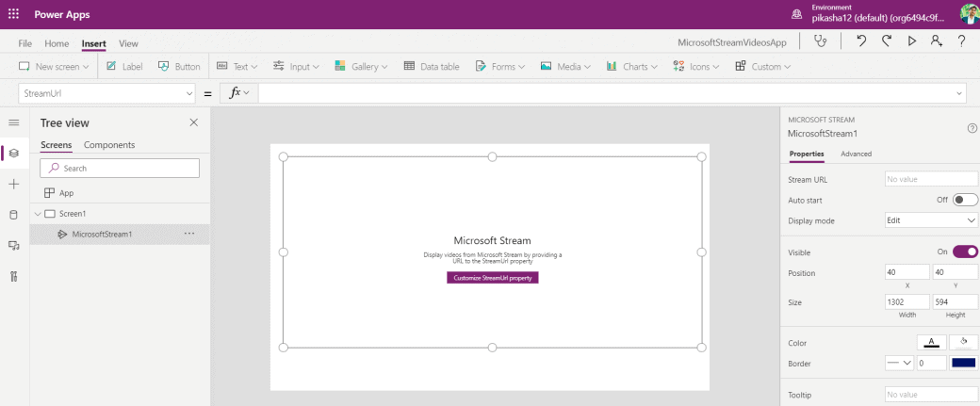Collapse left navigation hamburger menu
This screenshot has height=406, width=980.
(14, 122)
